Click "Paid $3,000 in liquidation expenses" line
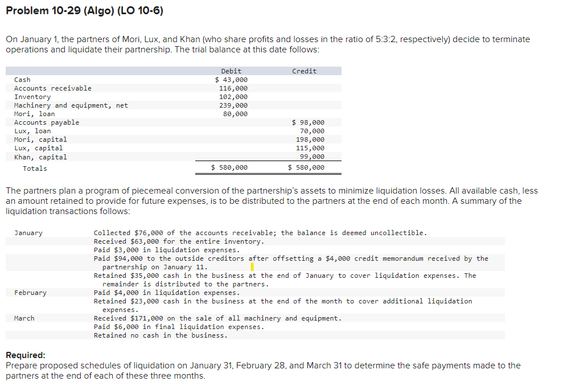Screen dimensions: 588x386 pos(167,250)
